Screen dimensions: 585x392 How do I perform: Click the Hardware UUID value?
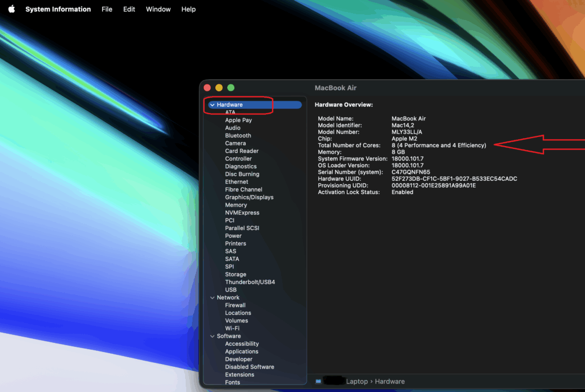pos(454,179)
